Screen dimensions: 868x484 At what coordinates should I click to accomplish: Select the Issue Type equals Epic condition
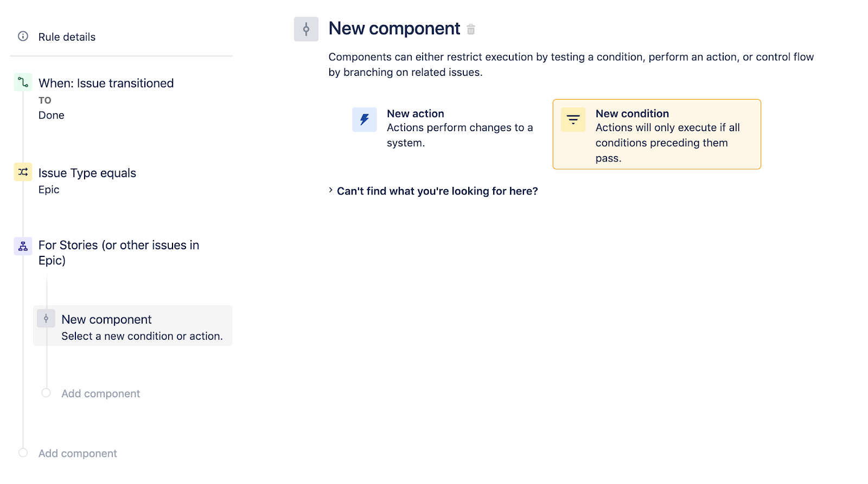[x=87, y=172]
